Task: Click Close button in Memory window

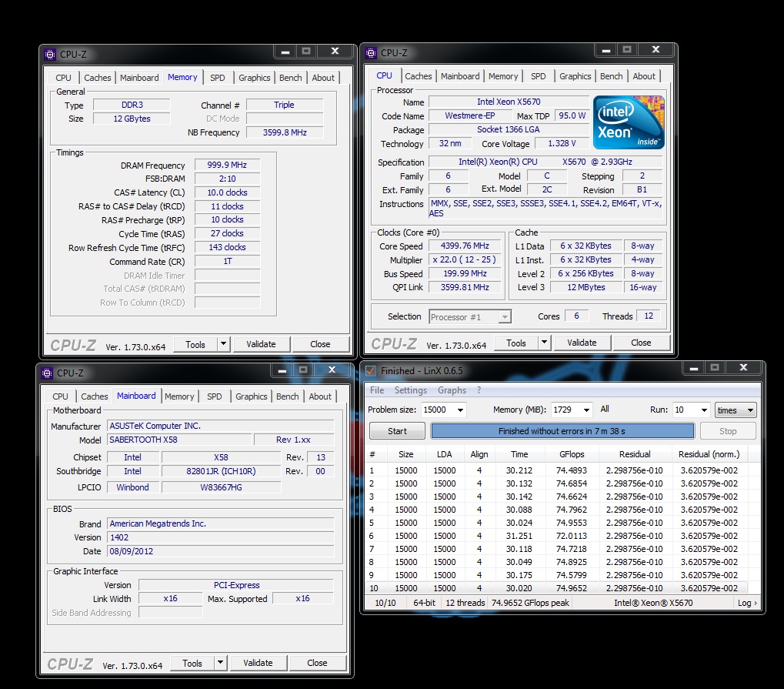Action: point(320,344)
